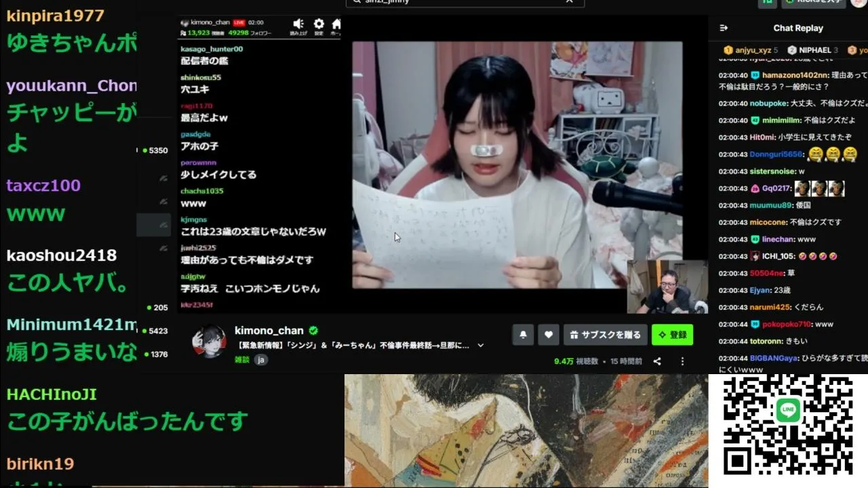868x488 pixels.
Task: Click chat username Hit0mi
Action: (x=762, y=138)
